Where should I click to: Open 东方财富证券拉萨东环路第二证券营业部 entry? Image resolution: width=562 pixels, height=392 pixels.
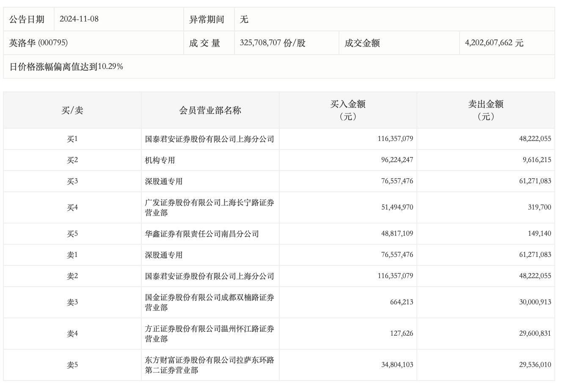point(209,365)
